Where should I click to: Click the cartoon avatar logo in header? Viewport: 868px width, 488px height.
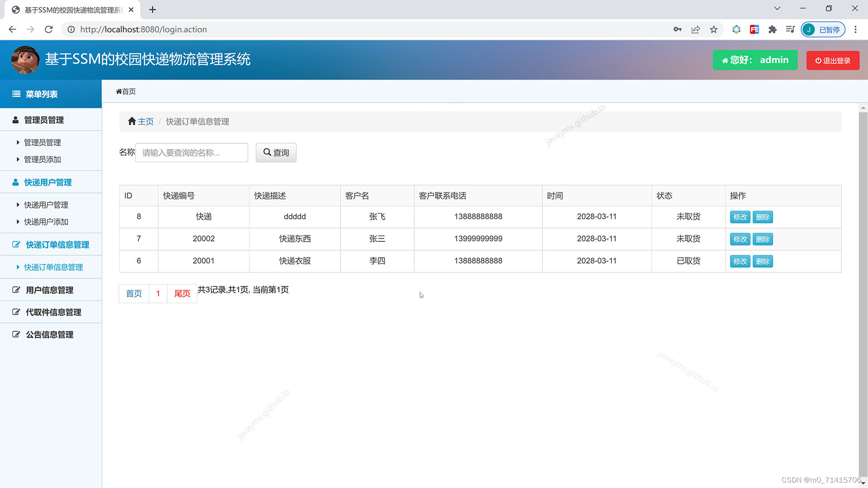(x=25, y=60)
